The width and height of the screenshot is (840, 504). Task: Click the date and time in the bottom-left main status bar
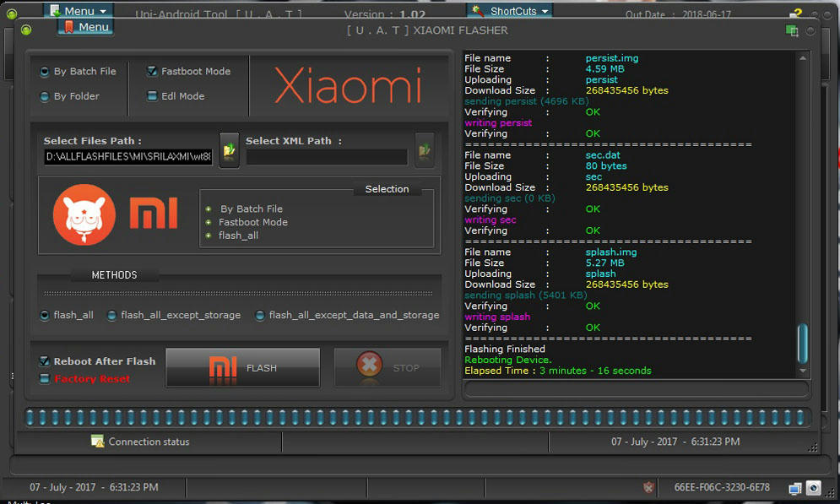pos(94,487)
